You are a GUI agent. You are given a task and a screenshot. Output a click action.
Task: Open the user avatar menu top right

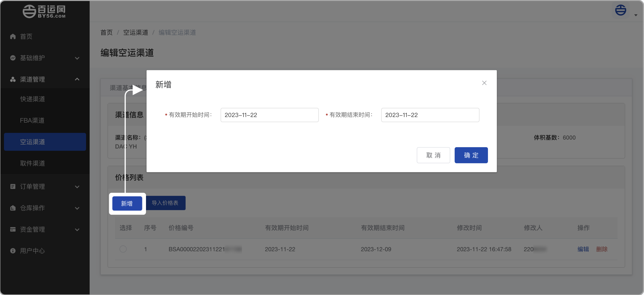tap(621, 10)
